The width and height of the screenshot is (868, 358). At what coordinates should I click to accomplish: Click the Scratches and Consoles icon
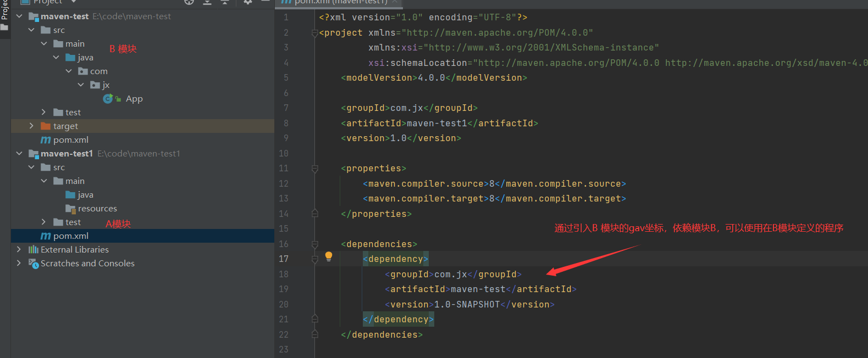pyautogui.click(x=34, y=264)
